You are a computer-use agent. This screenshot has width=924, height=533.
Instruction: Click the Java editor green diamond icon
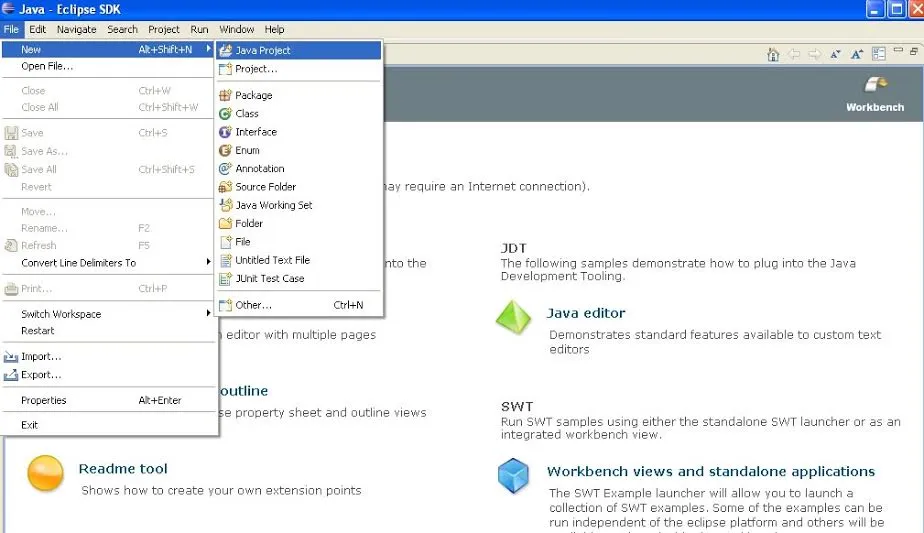tap(514, 318)
